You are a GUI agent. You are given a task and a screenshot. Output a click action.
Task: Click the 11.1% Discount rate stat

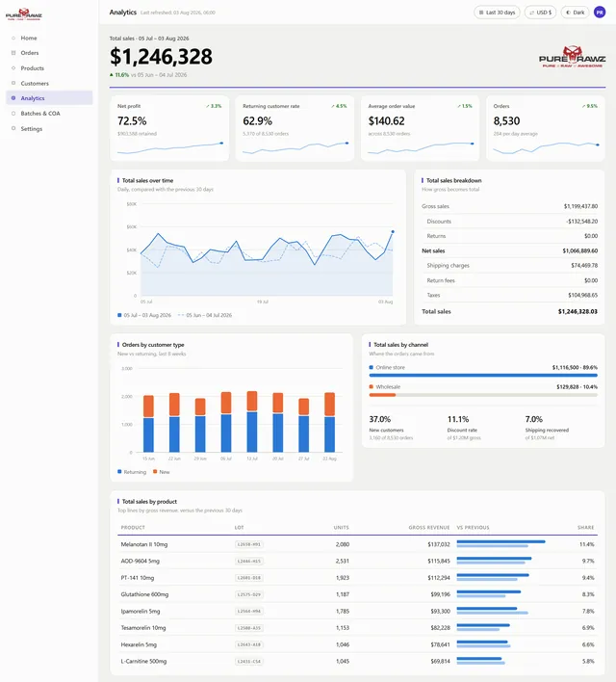pos(464,428)
